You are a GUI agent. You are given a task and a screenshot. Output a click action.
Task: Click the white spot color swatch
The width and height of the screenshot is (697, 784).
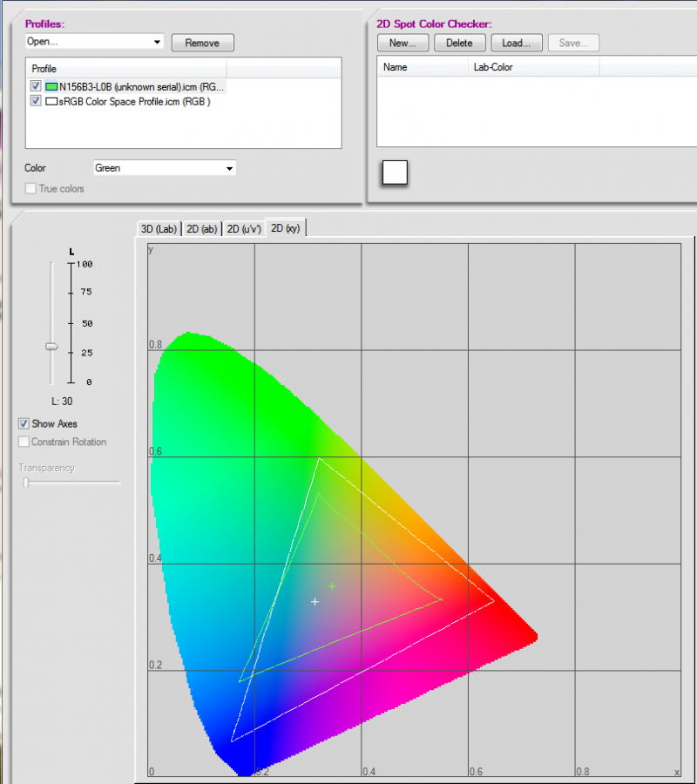(395, 172)
